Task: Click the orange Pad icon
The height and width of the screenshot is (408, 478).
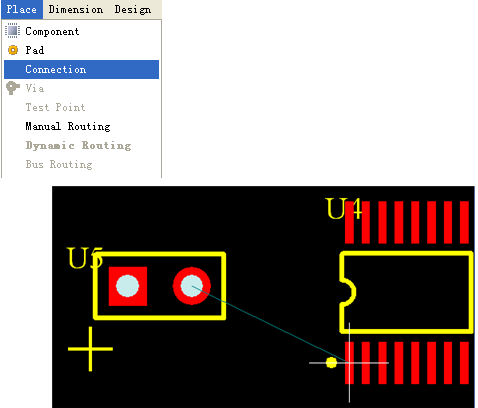Action: coord(13,50)
